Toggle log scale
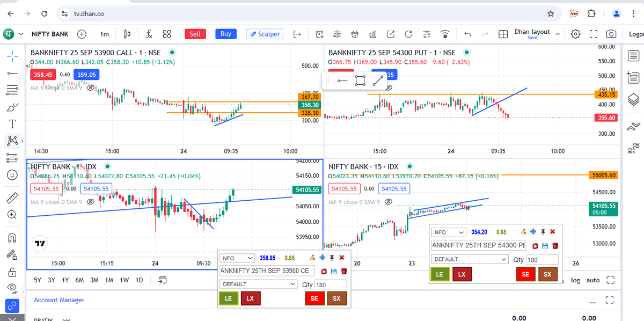 click(x=575, y=280)
